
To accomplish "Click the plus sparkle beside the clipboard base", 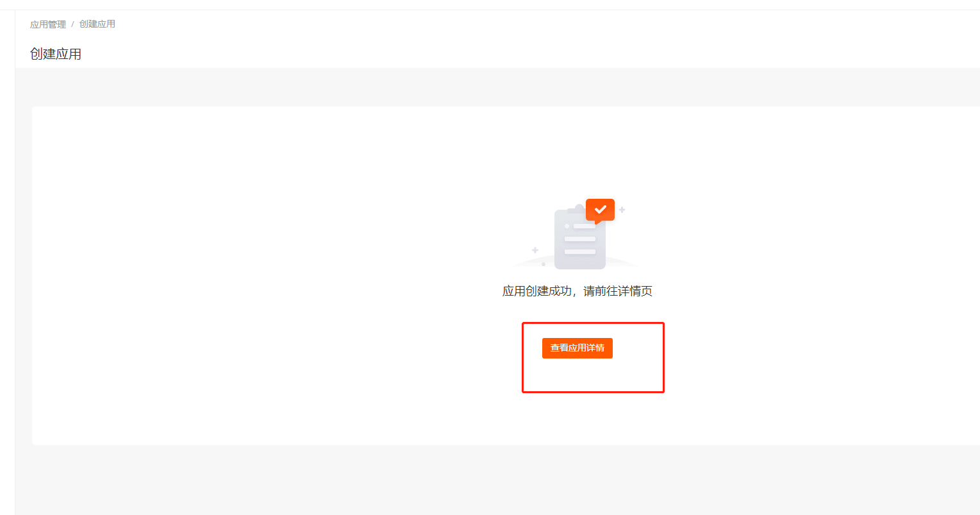I will [535, 250].
